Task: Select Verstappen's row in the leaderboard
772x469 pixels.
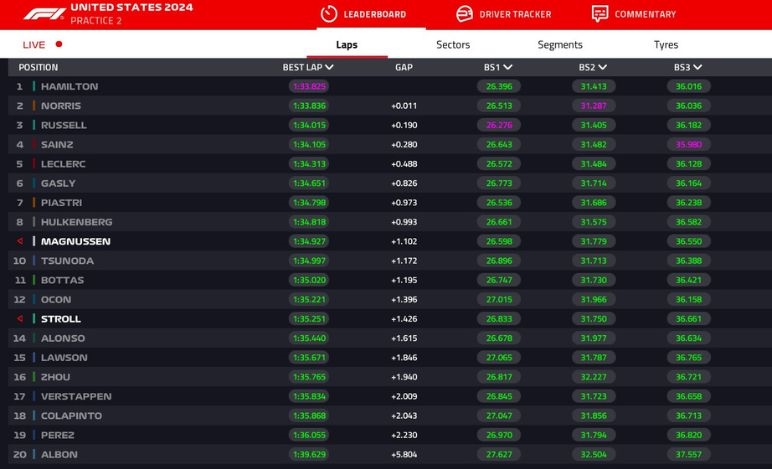Action: click(x=76, y=396)
